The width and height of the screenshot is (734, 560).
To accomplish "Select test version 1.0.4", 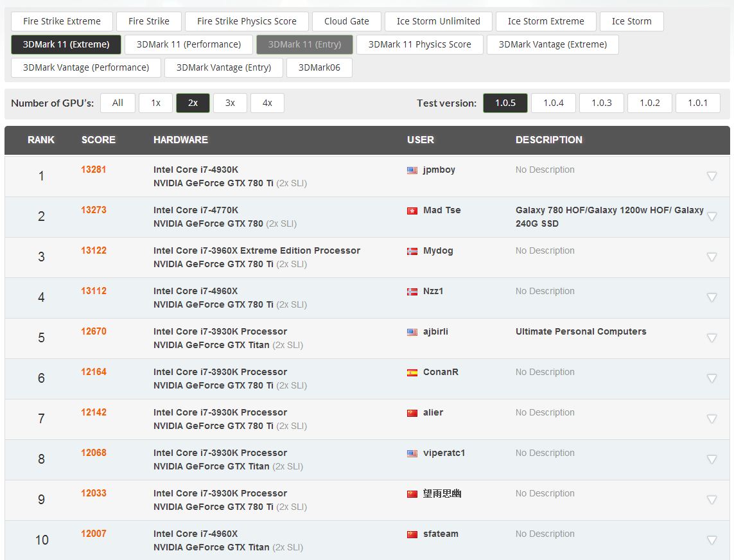I will tap(554, 103).
